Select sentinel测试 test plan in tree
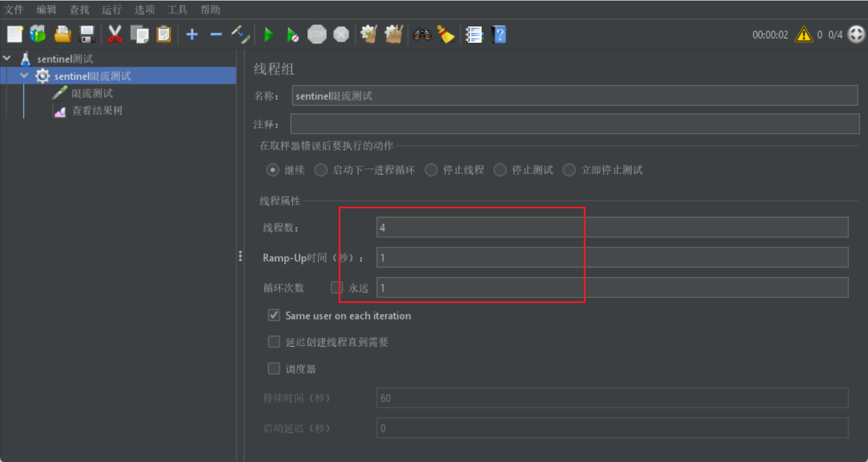868x462 pixels. click(x=65, y=59)
